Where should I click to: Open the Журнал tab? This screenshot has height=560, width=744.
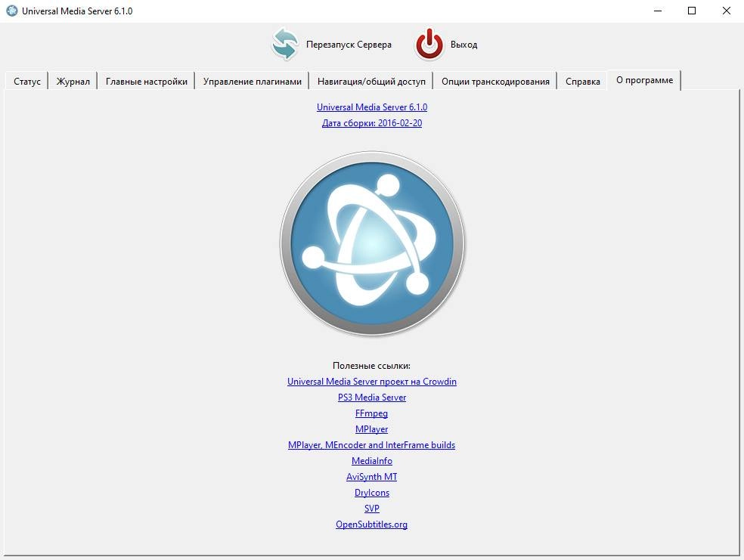[x=73, y=81]
